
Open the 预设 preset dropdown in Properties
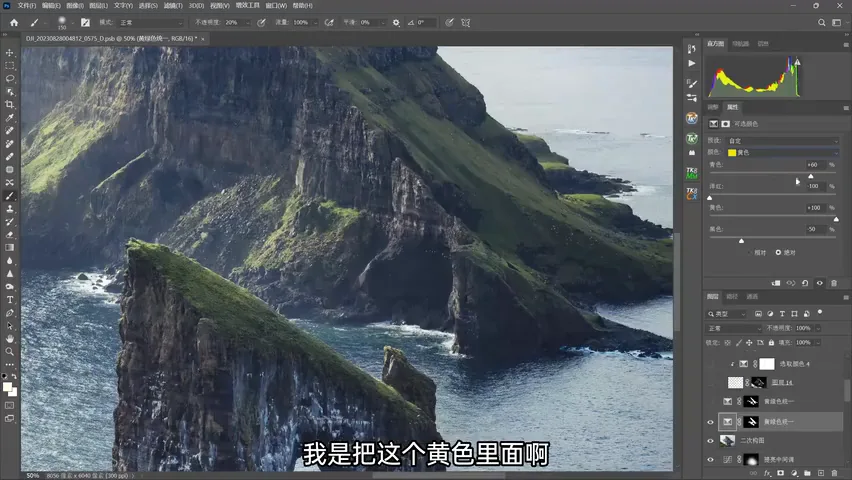(x=782, y=141)
